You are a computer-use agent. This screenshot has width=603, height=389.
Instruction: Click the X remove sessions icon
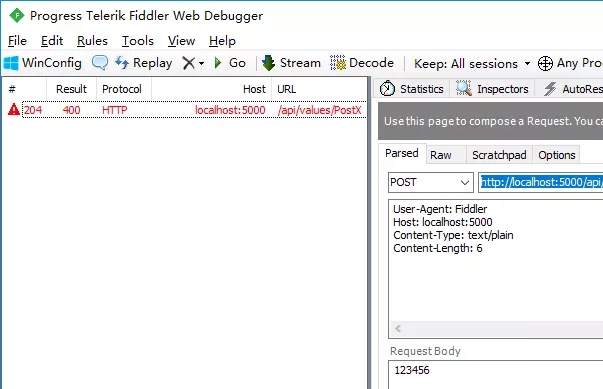click(188, 63)
